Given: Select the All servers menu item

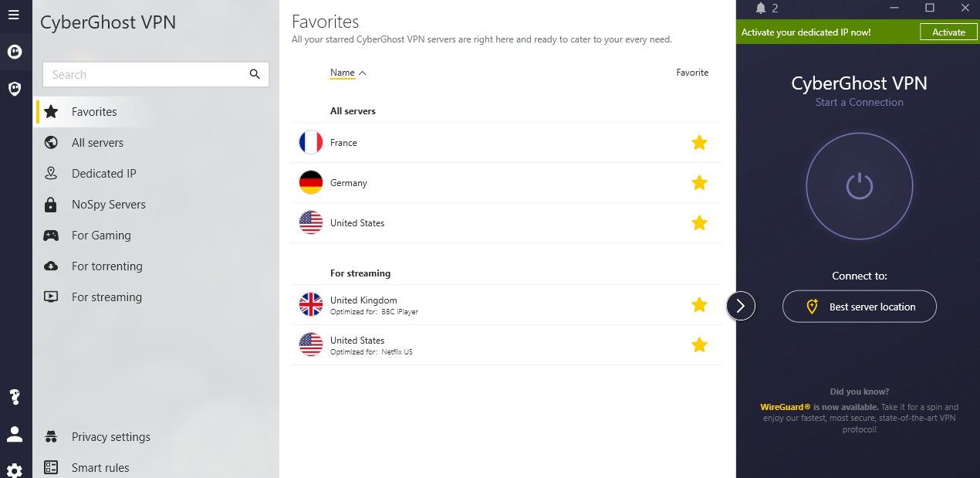Looking at the screenshot, I should (97, 143).
